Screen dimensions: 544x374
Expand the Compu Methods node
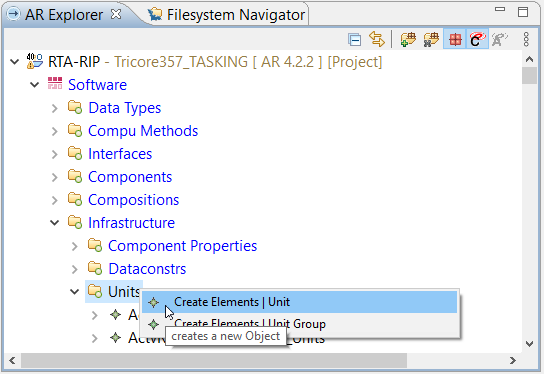(54, 131)
